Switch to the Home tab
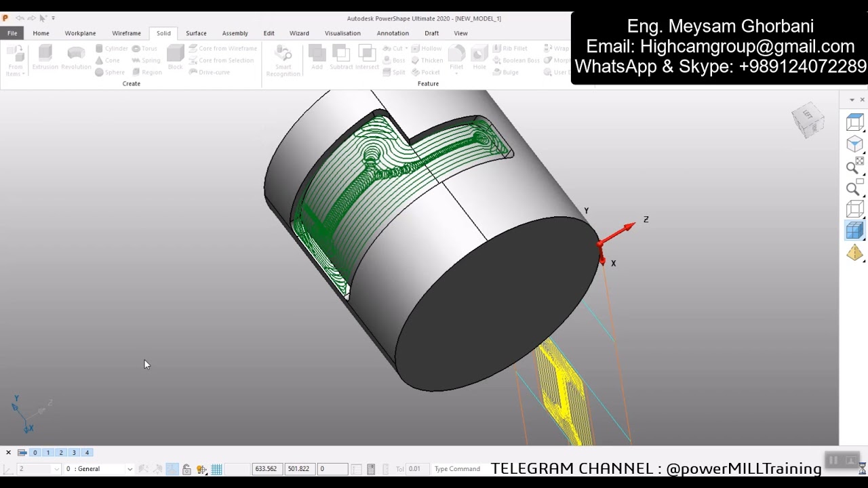Image resolution: width=868 pixels, height=488 pixels. pos(41,33)
